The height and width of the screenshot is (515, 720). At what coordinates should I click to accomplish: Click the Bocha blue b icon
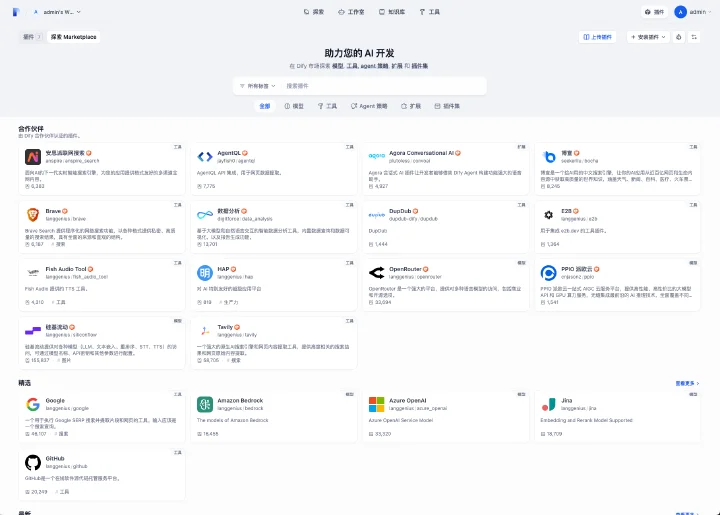[x=548, y=157]
